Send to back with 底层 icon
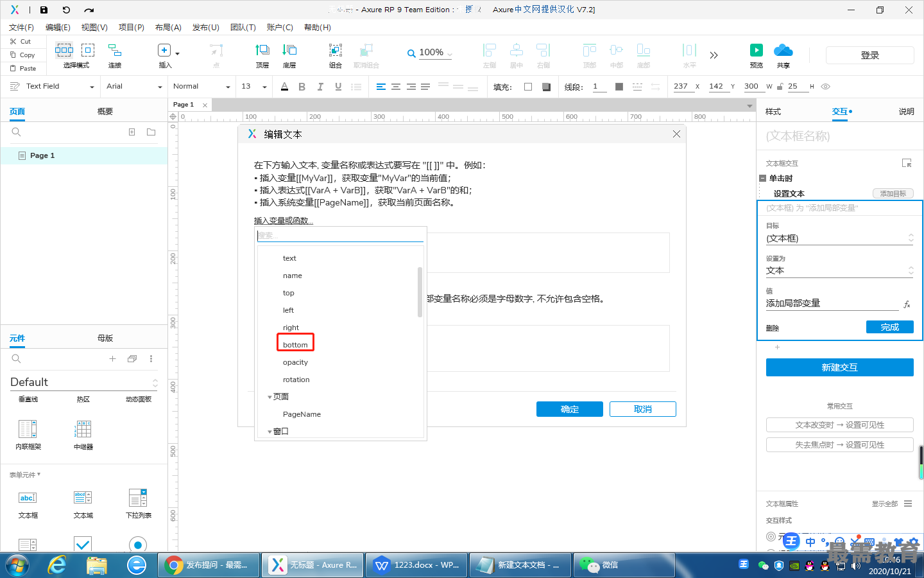Image resolution: width=924 pixels, height=578 pixels. (x=289, y=49)
